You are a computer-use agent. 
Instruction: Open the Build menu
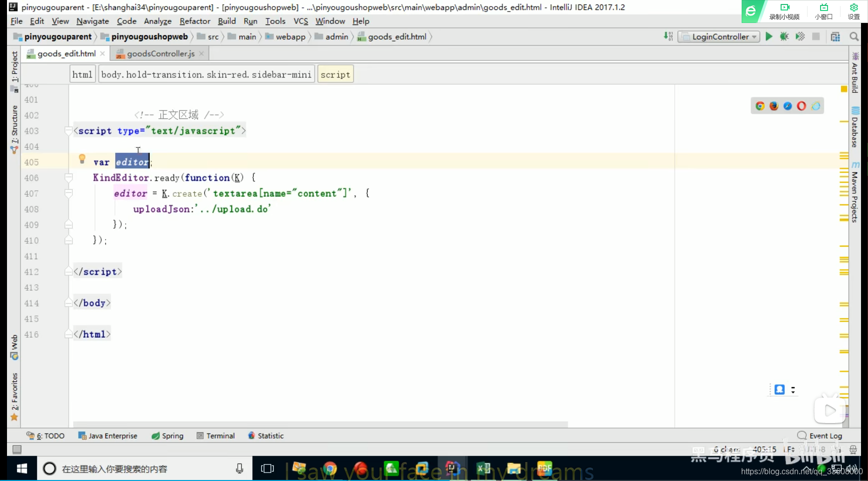(227, 21)
